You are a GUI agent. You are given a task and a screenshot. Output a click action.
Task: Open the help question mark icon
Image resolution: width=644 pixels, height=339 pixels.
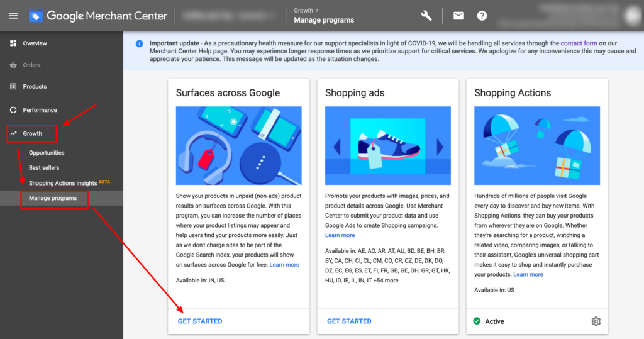[x=482, y=16]
